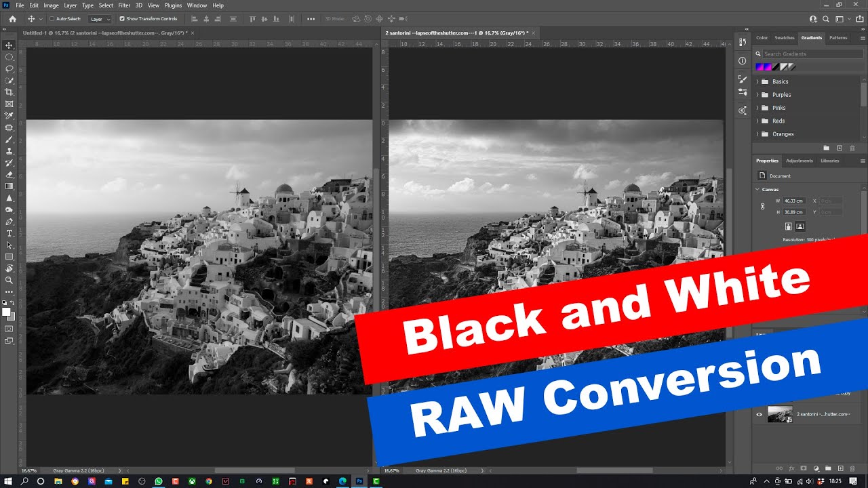Expand the Oranges gradient folder
Viewport: 868px width, 488px height.
point(757,134)
